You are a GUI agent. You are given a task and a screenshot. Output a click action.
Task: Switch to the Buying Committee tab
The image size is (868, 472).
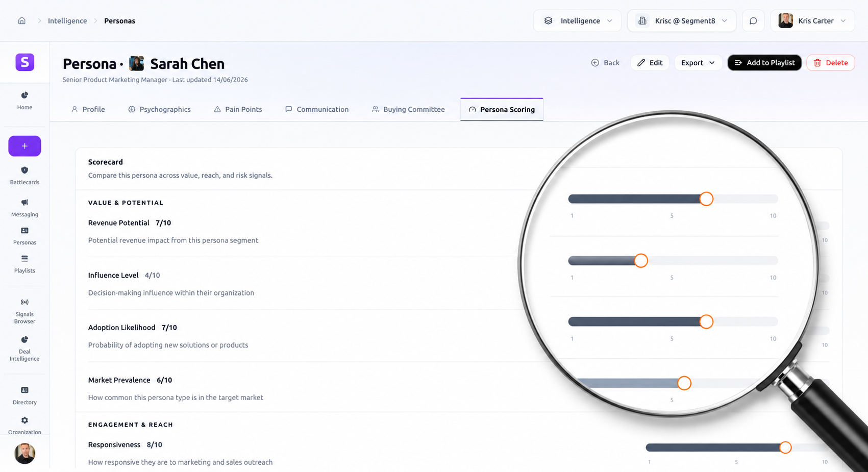tap(408, 109)
